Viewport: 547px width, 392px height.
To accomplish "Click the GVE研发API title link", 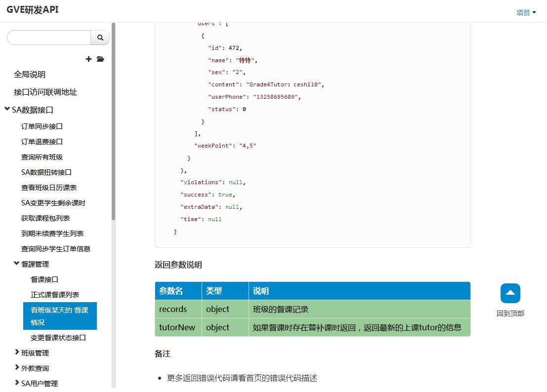I will point(33,10).
